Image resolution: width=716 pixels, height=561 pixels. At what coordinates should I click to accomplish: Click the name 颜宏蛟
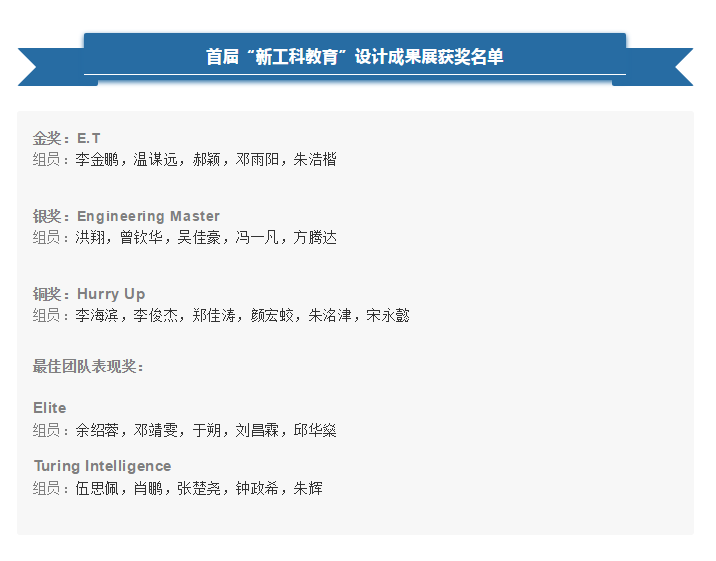coord(272,315)
